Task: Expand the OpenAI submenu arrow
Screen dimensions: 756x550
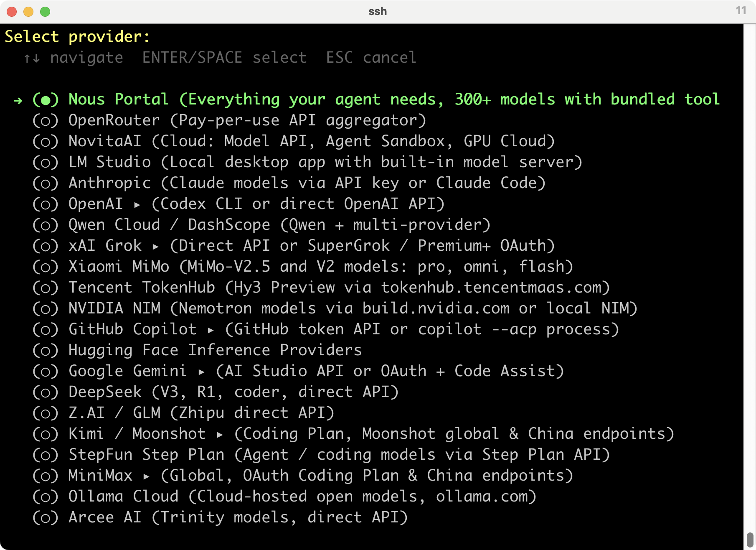Action: (x=137, y=205)
